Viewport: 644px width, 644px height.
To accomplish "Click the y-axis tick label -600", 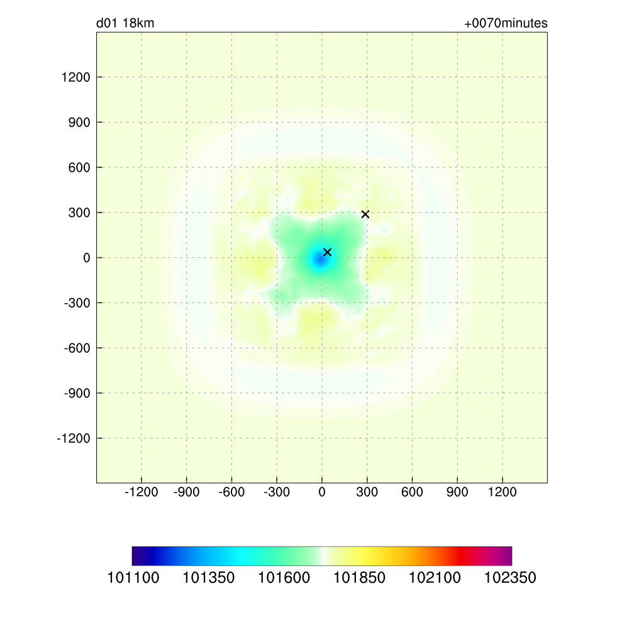I will point(77,348).
